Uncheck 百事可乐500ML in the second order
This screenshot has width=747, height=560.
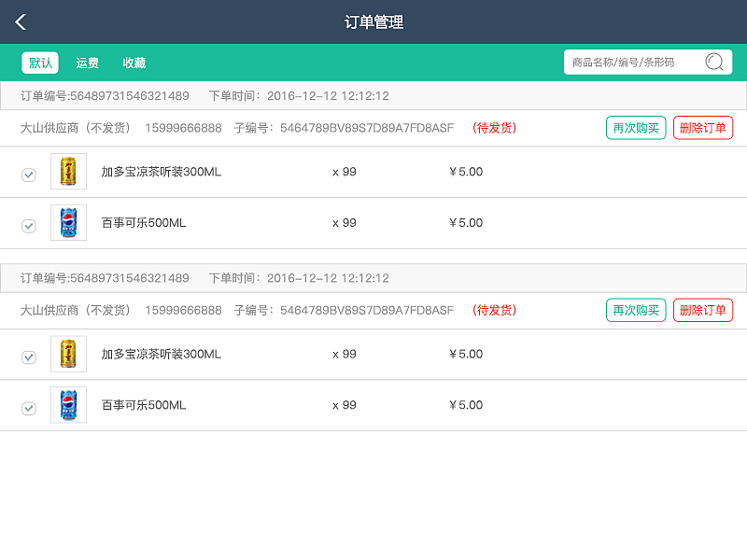[x=29, y=408]
